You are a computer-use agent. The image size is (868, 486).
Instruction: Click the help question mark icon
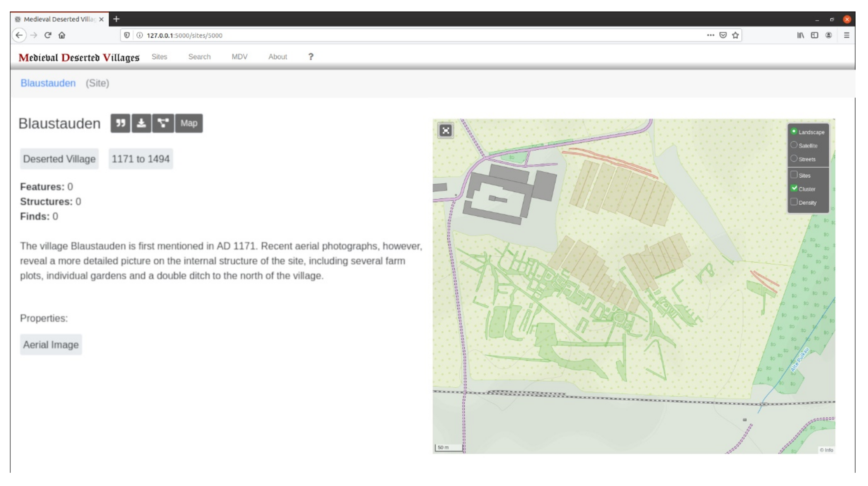coord(311,57)
